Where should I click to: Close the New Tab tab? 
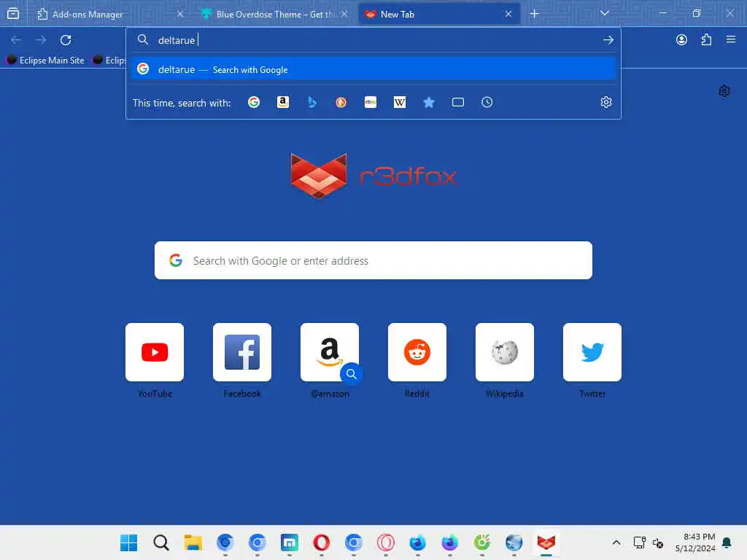(508, 15)
